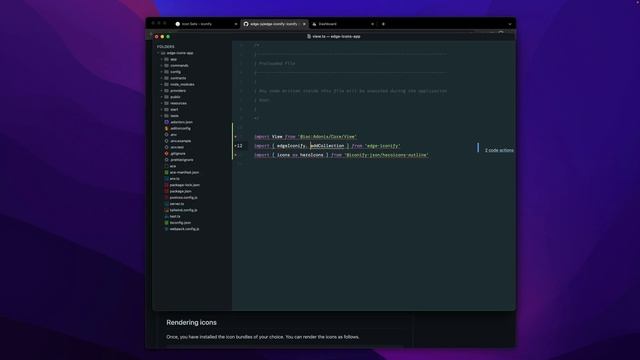Open the .env file
The image size is (640, 360).
[x=173, y=135]
